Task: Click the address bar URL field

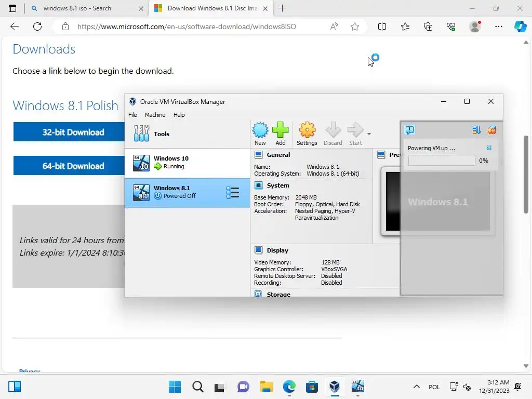Action: (187, 26)
